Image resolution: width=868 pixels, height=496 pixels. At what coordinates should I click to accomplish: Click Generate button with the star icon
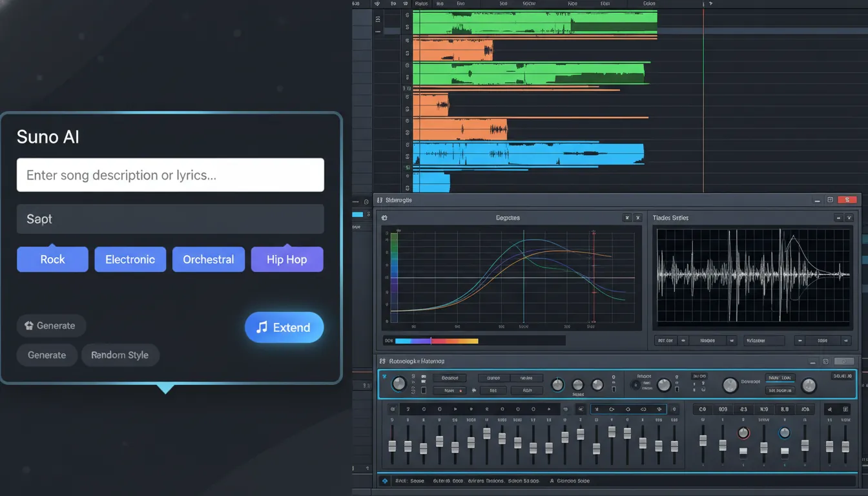coord(51,325)
